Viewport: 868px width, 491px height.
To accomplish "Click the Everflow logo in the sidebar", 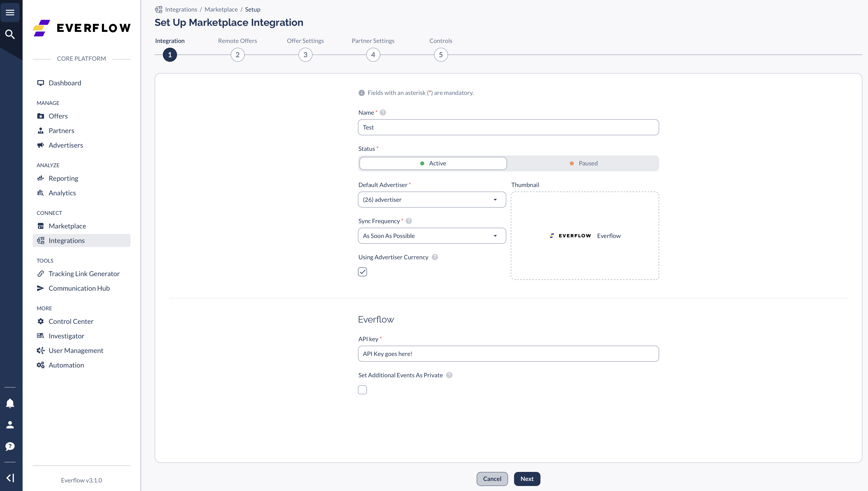I will tap(82, 28).
